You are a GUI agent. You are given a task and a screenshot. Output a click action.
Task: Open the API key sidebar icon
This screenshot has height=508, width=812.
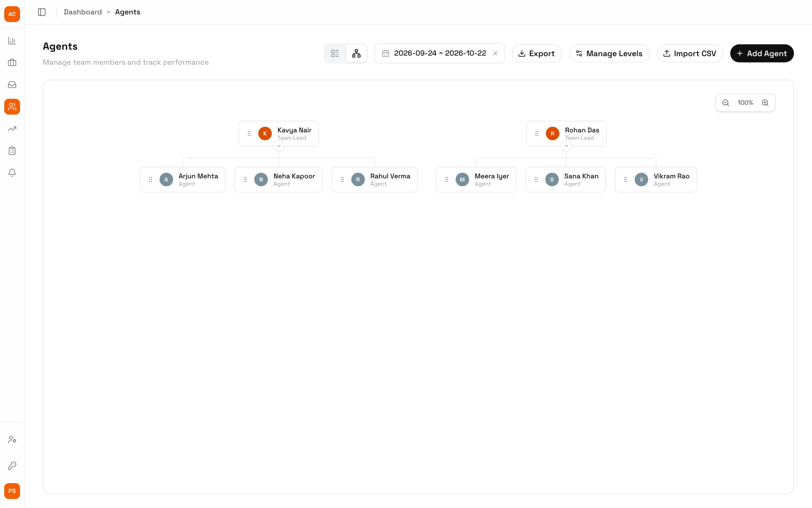pyautogui.click(x=12, y=466)
